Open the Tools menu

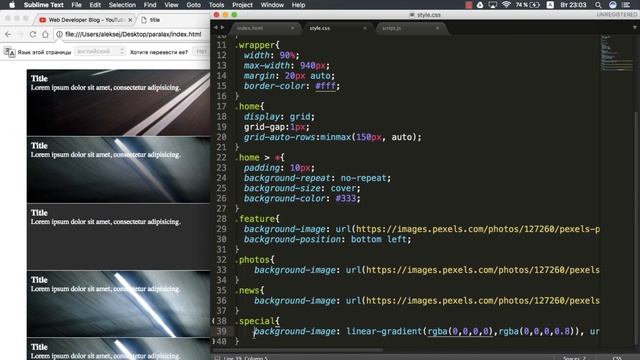coord(216,5)
